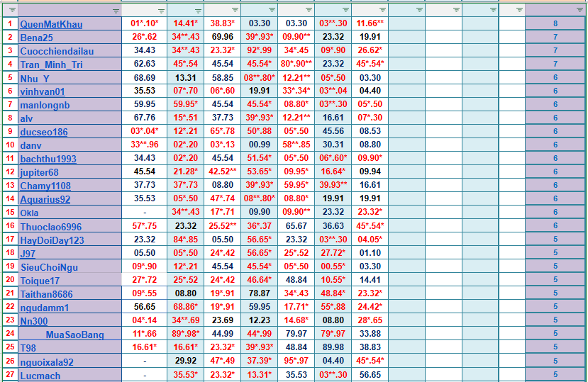Viewport: 588px width, 382px height.
Task: Open the filter dropdown on the score column
Action: click(579, 11)
